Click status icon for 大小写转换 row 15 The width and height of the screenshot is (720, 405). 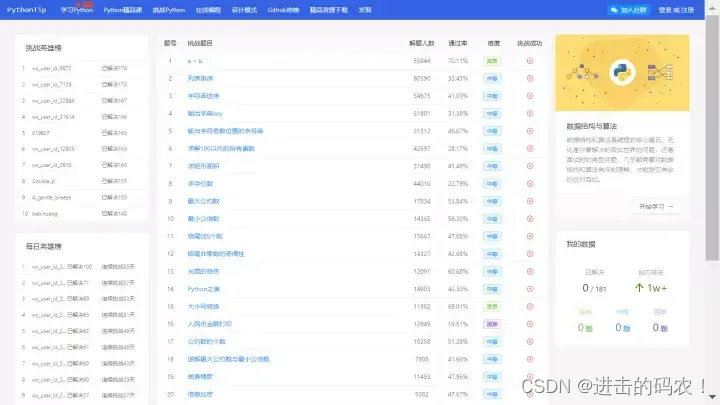click(530, 306)
